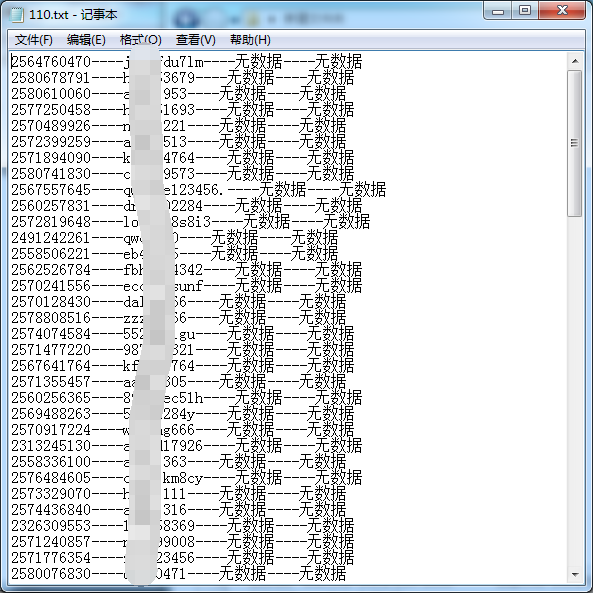The image size is (593, 593).
Task: Place the cursor on line 2564760470
Action: pos(186,61)
